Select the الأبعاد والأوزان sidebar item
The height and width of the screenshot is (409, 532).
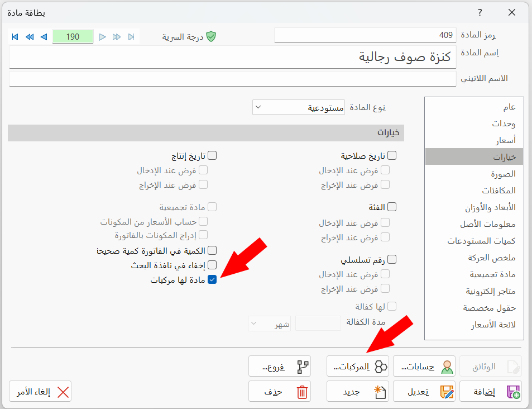point(474,207)
